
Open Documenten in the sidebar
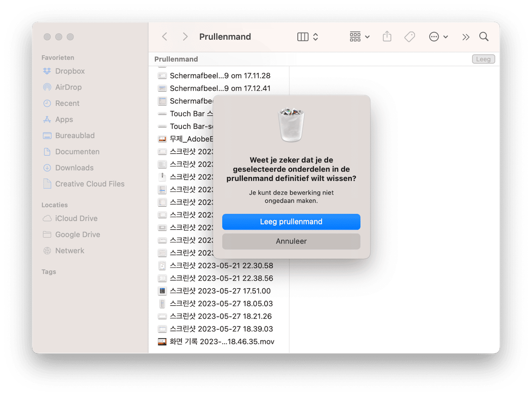point(77,152)
